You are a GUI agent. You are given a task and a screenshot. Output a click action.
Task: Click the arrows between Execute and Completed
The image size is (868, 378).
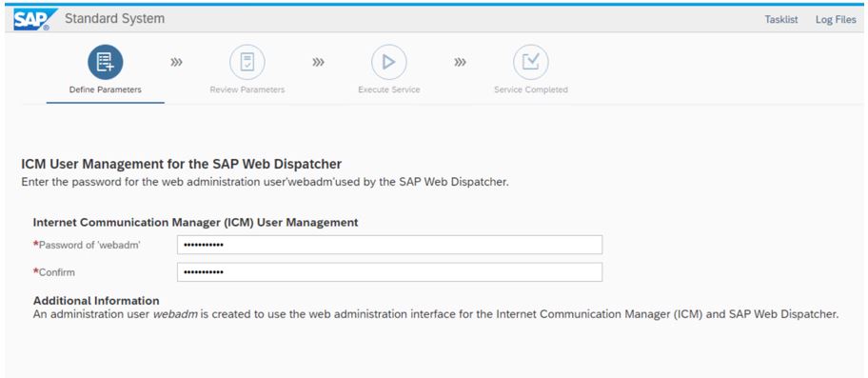click(x=460, y=62)
